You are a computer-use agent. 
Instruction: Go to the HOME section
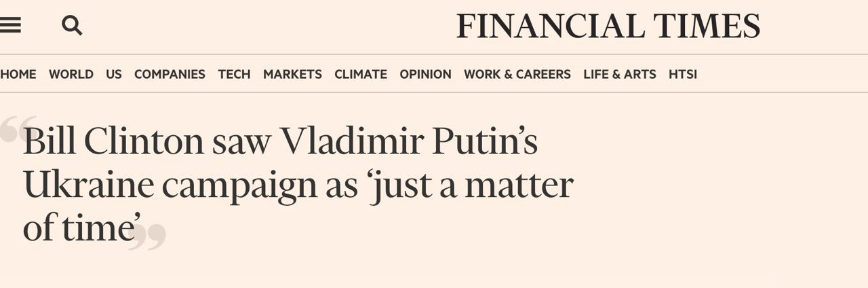point(18,74)
